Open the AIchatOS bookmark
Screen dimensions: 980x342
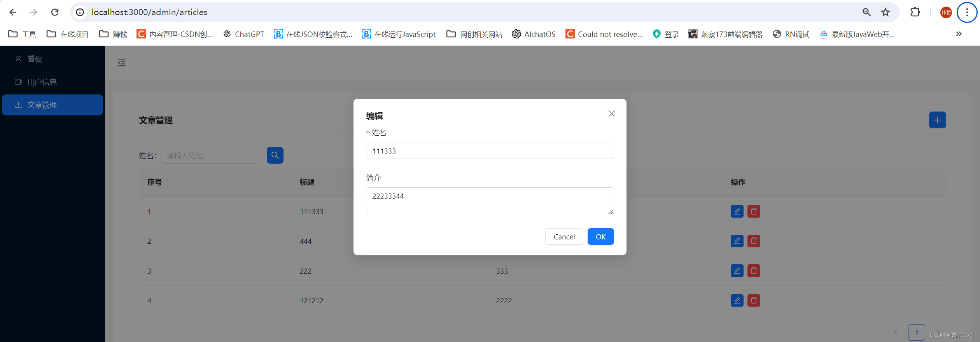click(534, 34)
